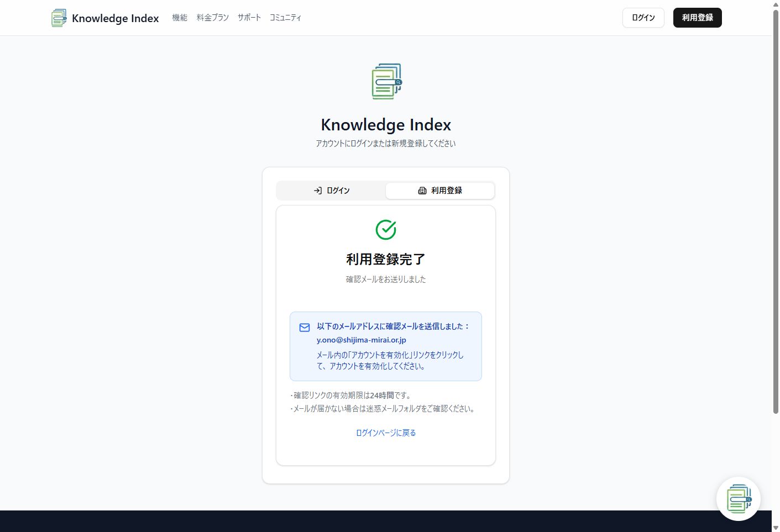Open the 料金プラン menu item
Image resolution: width=780 pixels, height=532 pixels.
213,18
